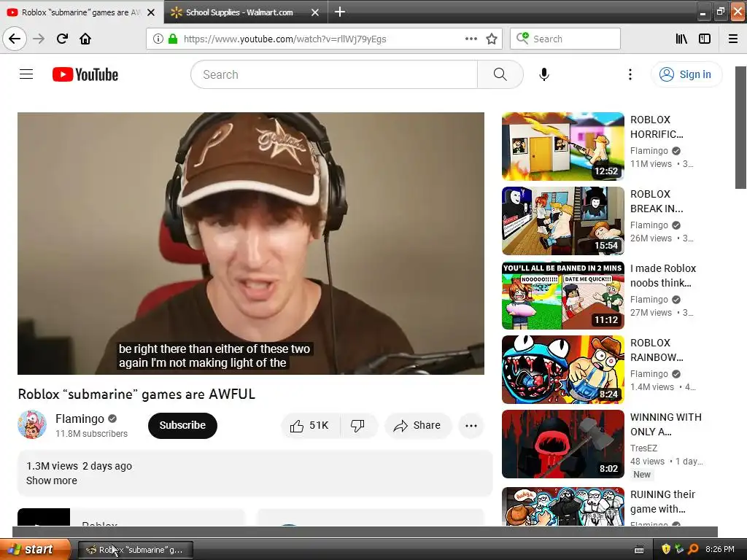Image resolution: width=747 pixels, height=560 pixels.
Task: Click the safely remove hardware tray icon
Action: coord(680,550)
